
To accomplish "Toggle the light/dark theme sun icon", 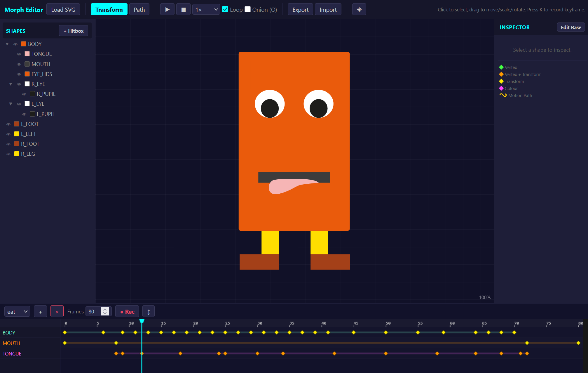I will click(x=359, y=10).
